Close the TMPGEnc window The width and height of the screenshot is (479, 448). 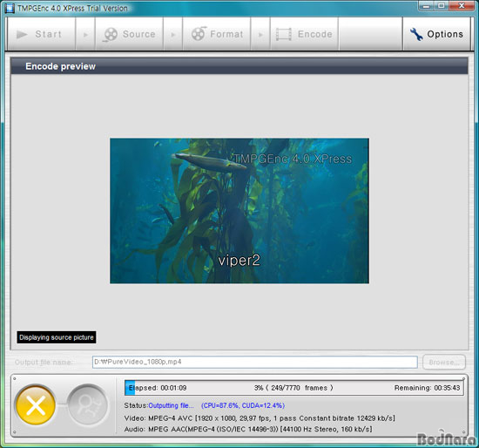pyautogui.click(x=462, y=6)
